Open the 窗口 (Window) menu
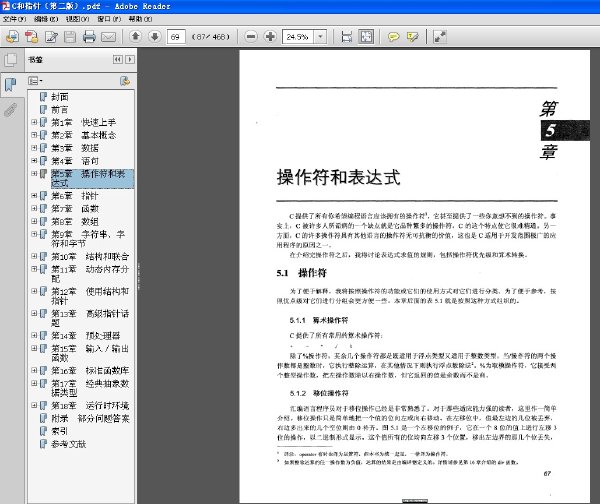 point(109,19)
